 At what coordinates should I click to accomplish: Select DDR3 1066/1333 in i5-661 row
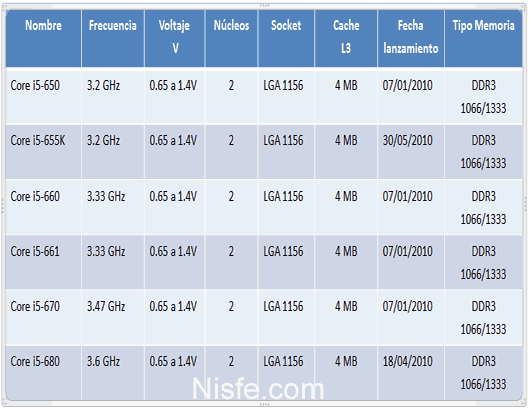tap(484, 263)
